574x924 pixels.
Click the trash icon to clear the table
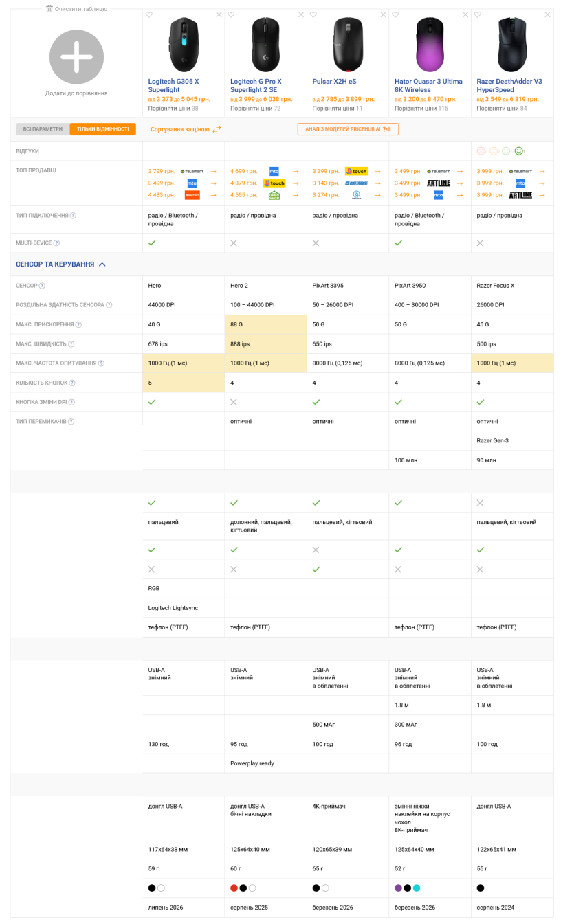coord(49,9)
